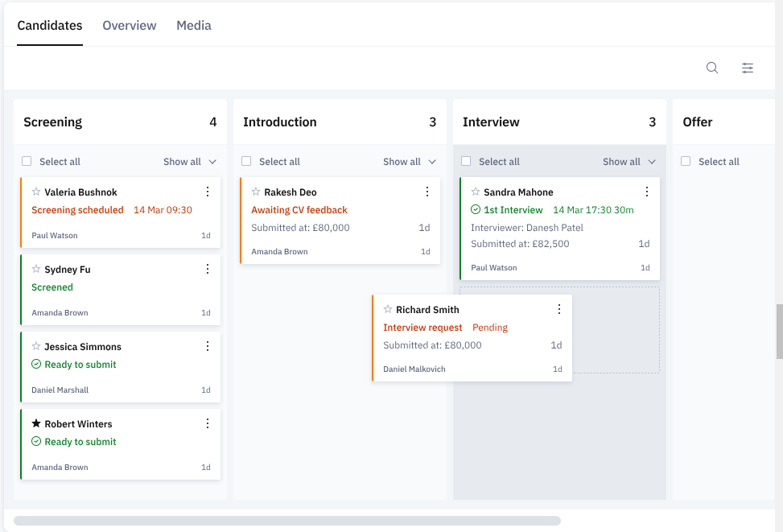Viewport: 783px width, 532px height.
Task: Switch to the Media tab
Action: (194, 26)
